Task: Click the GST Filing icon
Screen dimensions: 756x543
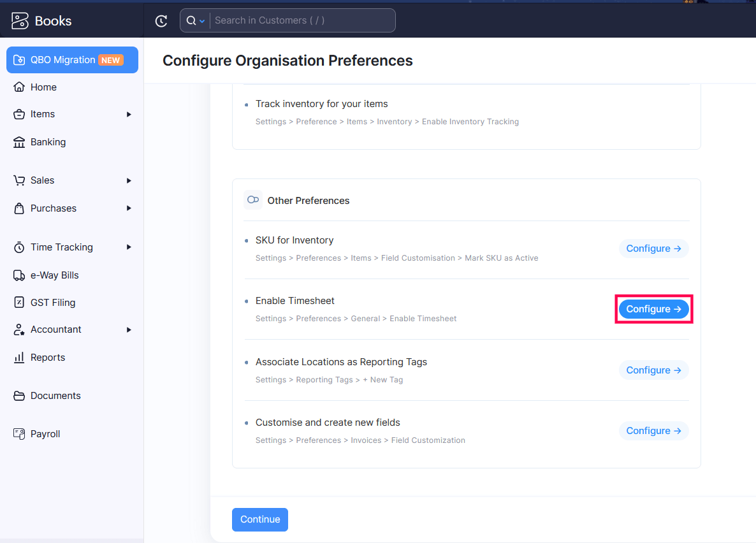Action: (x=19, y=303)
